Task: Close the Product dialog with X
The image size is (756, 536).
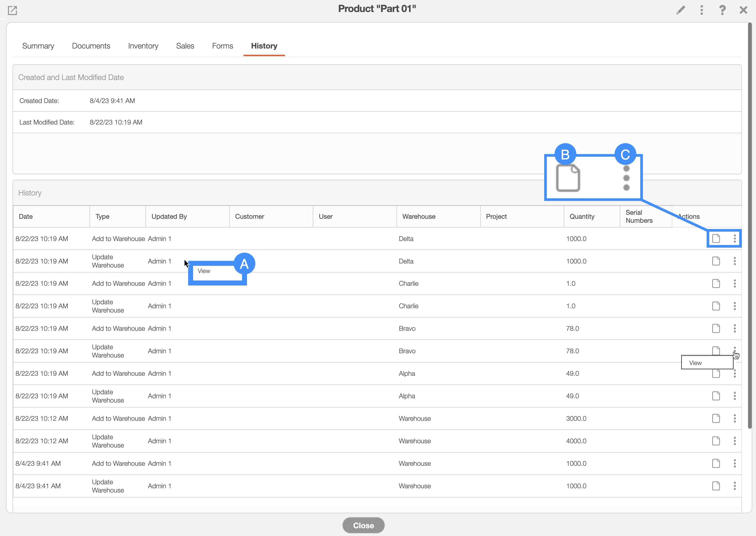Action: [x=743, y=10]
